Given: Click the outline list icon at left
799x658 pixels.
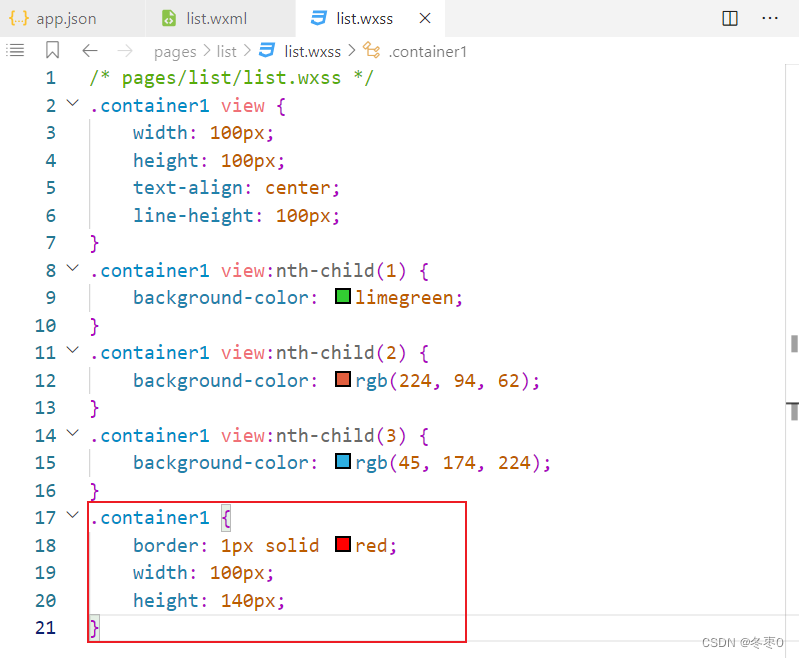Looking at the screenshot, I should pyautogui.click(x=16, y=51).
